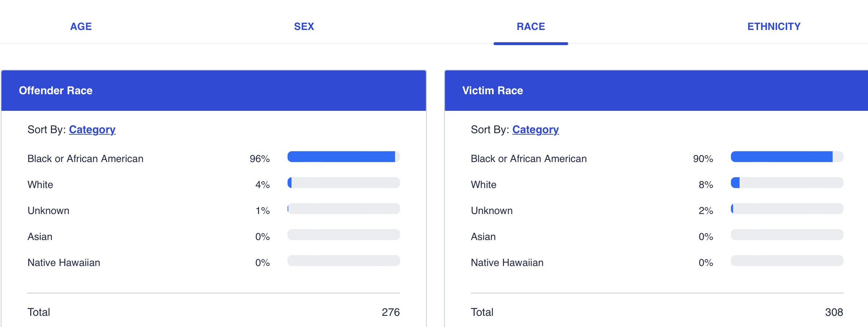Click Offender Black or African American 96% bar
Viewport: 868px width, 327px height.
tap(343, 157)
